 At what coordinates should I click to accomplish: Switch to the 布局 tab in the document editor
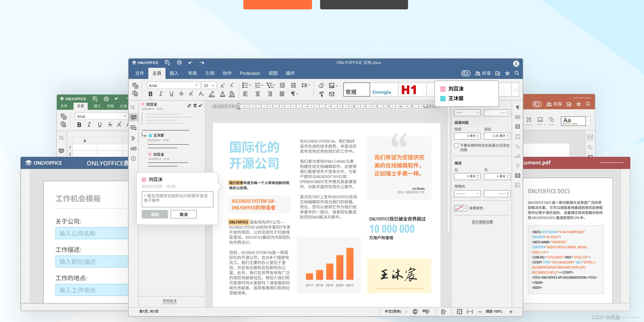193,73
